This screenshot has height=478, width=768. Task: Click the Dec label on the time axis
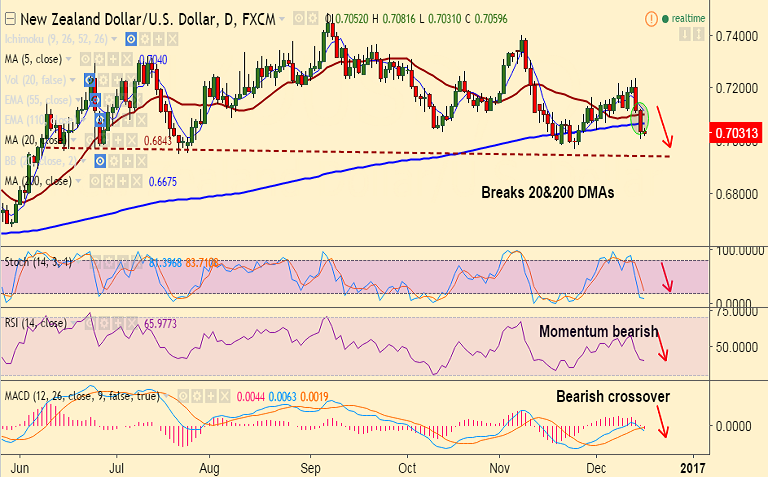596,468
